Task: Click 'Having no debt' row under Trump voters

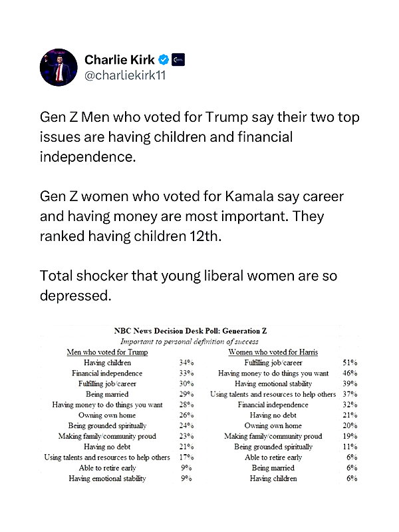Action: (x=139, y=447)
